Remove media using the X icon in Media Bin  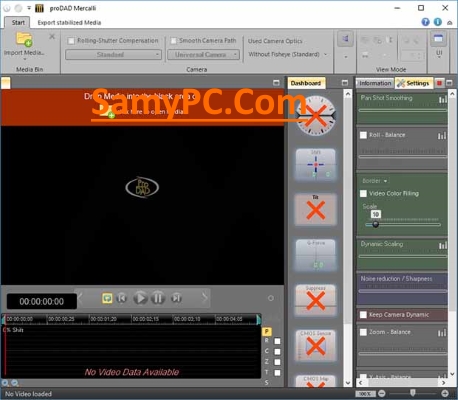click(52, 37)
